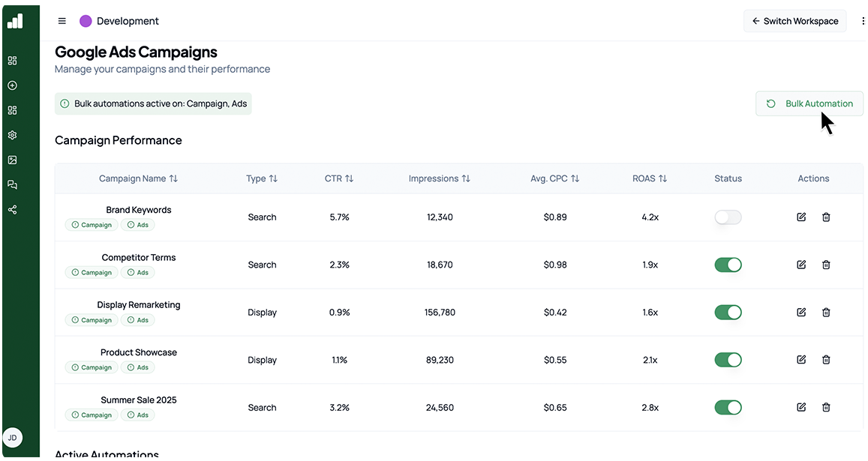The height and width of the screenshot is (461, 868).
Task: Open first dashboard grid icon in sidebar
Action: coord(12,60)
